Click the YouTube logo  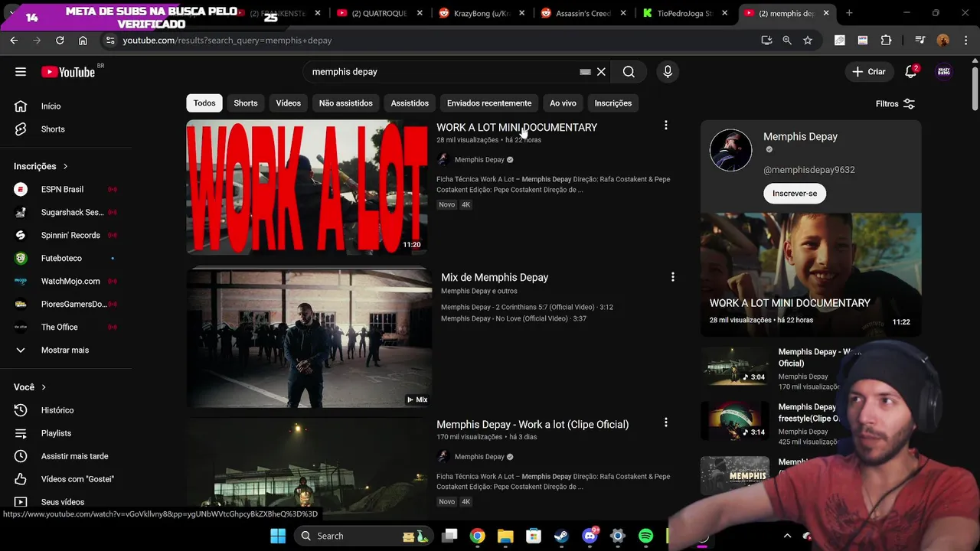click(x=69, y=72)
